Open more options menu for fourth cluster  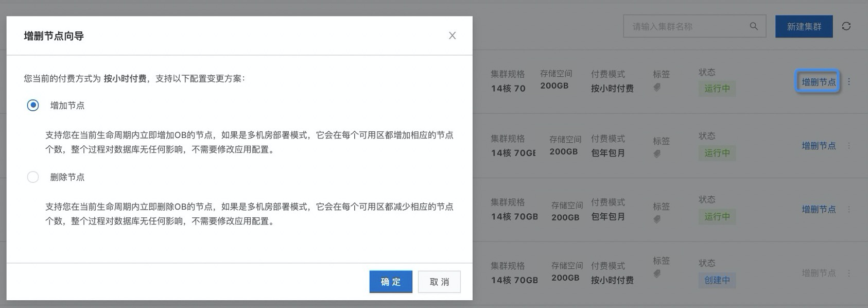[x=849, y=273]
